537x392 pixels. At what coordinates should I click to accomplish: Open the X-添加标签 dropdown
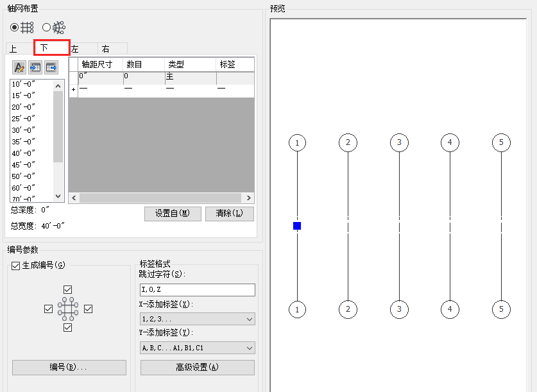(198, 319)
